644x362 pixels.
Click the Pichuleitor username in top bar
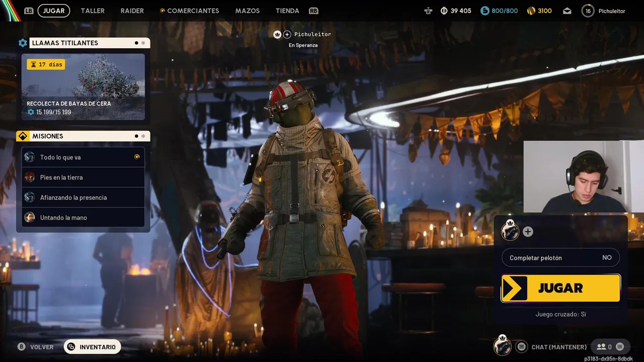[x=612, y=11]
